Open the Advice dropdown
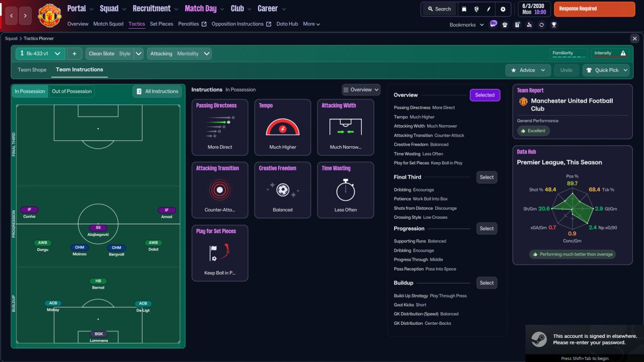This screenshot has width=644, height=362. [528, 70]
